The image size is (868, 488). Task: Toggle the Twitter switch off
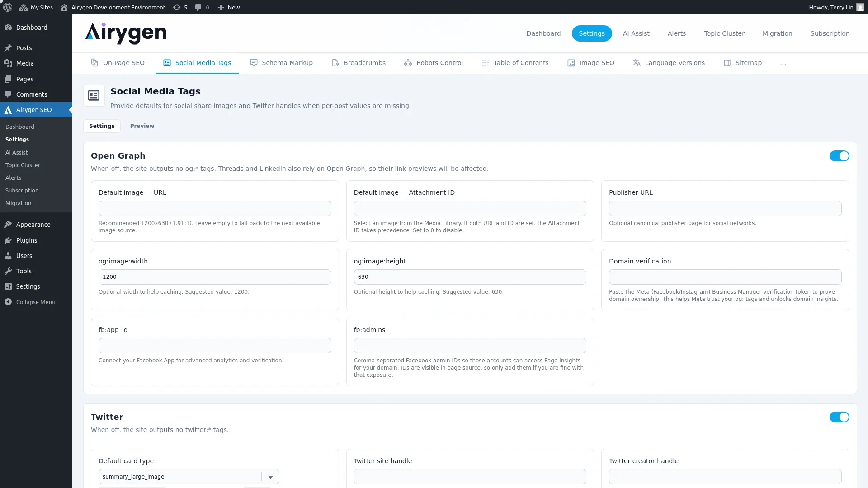click(839, 417)
